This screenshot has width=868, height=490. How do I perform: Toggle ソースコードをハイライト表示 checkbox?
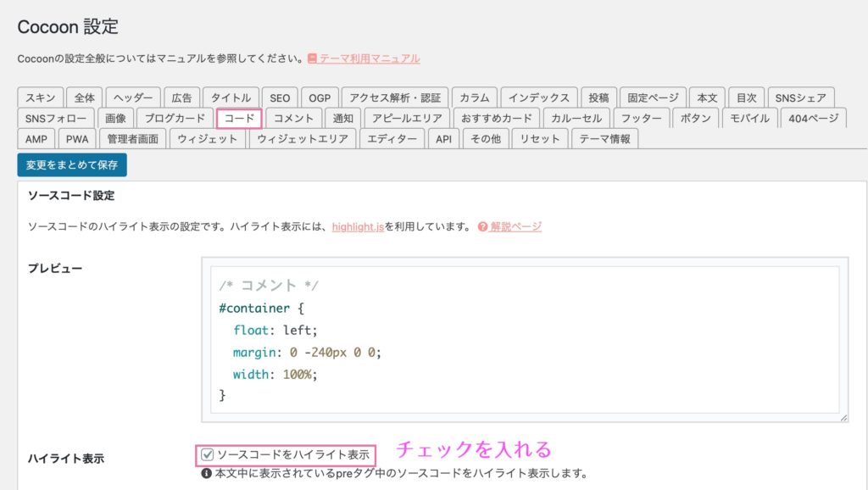(x=208, y=454)
